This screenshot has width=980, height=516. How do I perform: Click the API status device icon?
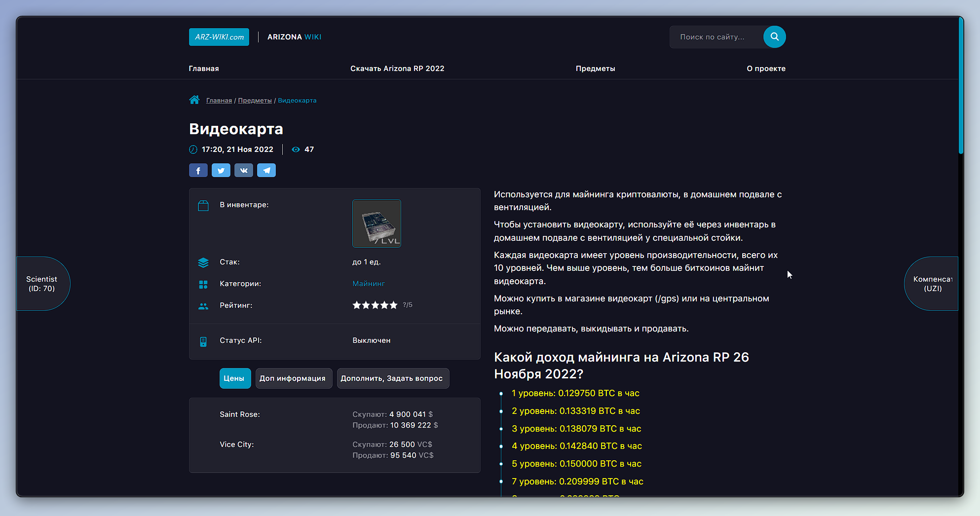click(203, 342)
